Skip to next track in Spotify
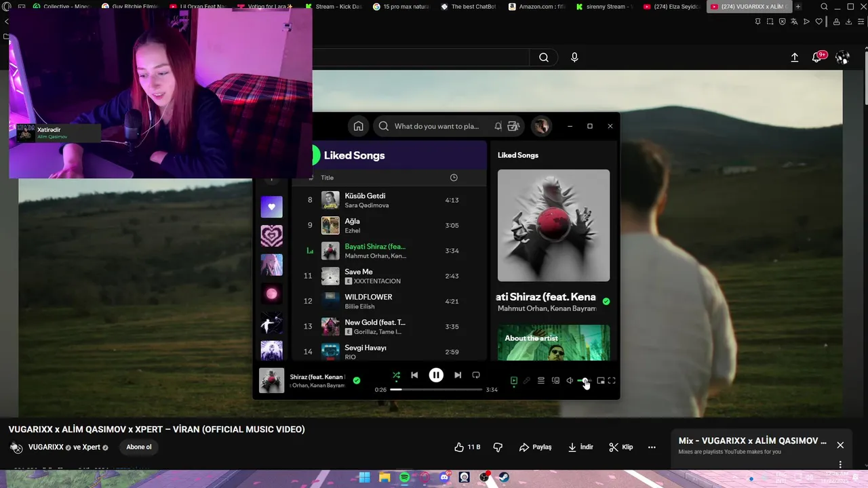This screenshot has height=488, width=868. click(458, 375)
